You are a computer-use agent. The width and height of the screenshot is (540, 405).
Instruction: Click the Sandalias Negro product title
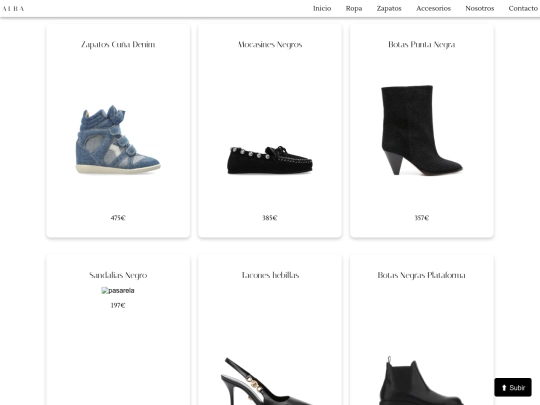click(x=118, y=275)
